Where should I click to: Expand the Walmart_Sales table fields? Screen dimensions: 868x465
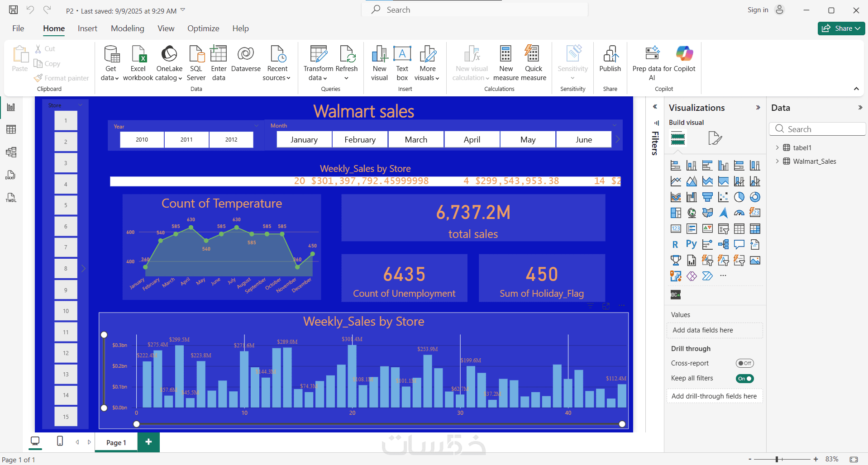(777, 161)
